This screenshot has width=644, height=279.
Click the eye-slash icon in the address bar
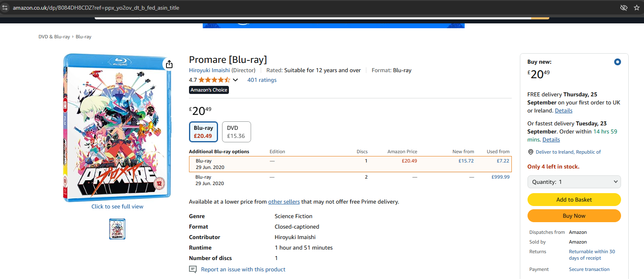[624, 8]
